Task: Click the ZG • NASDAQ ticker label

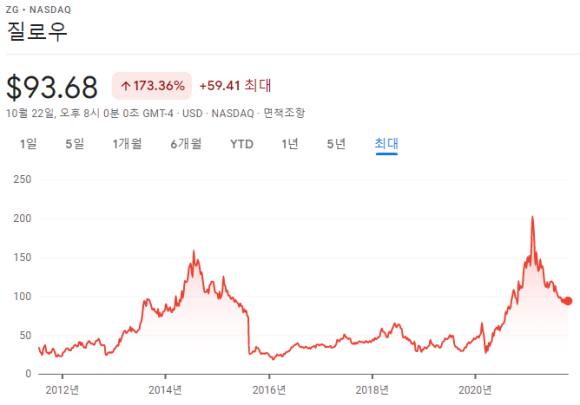Action: pos(38,10)
